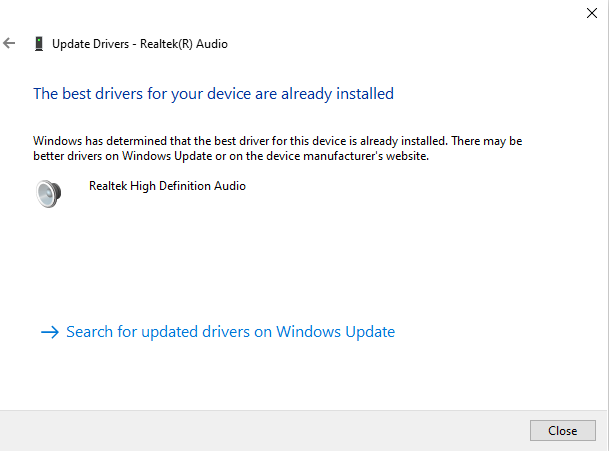609x451 pixels.
Task: Go back using the left arrow
Action: pos(9,43)
